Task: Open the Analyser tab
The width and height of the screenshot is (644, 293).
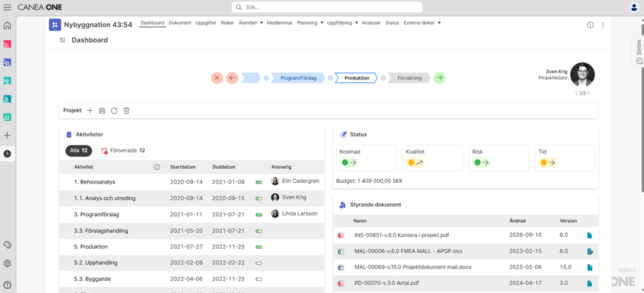Action: (x=371, y=23)
